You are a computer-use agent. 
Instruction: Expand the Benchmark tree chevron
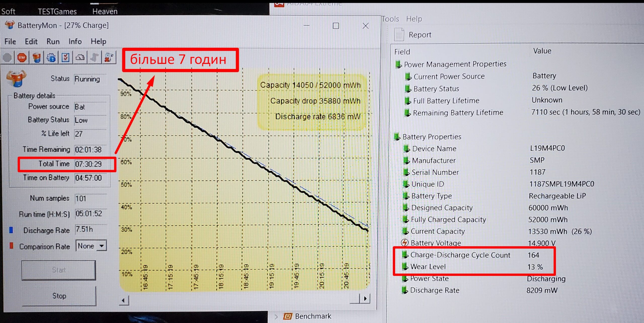pyautogui.click(x=276, y=316)
